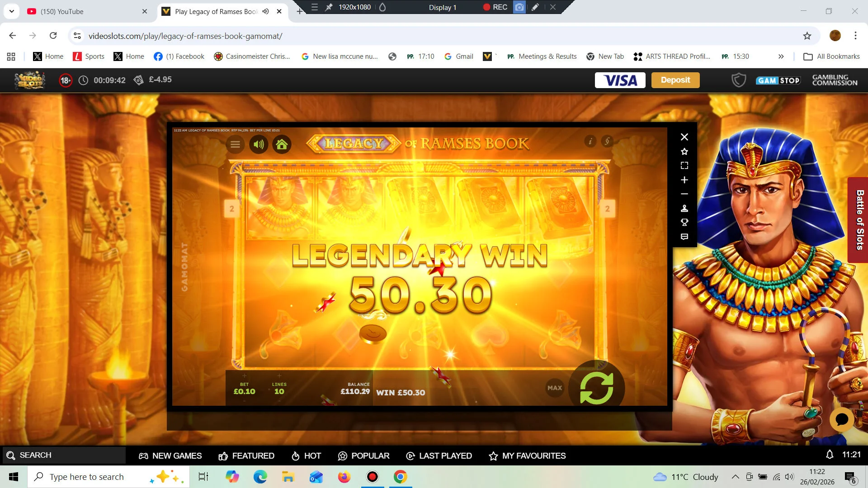Open Battle of Slots side tab
Viewport: 868px width, 488px height.
pos(859,220)
